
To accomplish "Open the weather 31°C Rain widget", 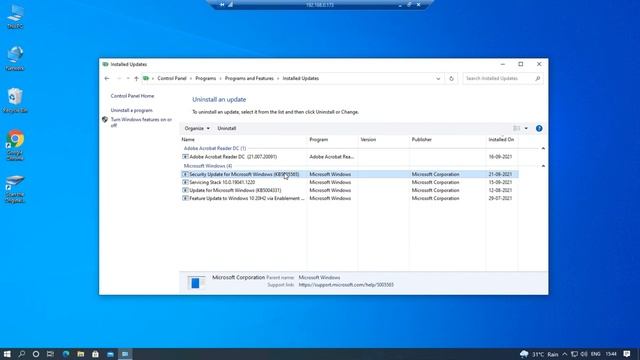I will (539, 354).
